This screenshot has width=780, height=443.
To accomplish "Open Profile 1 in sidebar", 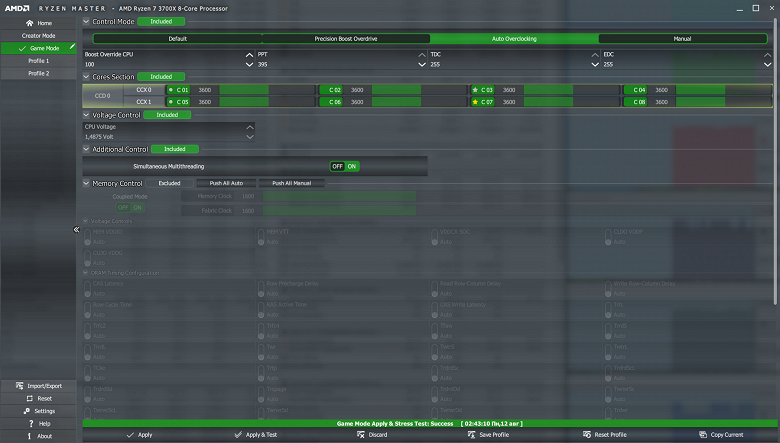I will click(x=39, y=61).
